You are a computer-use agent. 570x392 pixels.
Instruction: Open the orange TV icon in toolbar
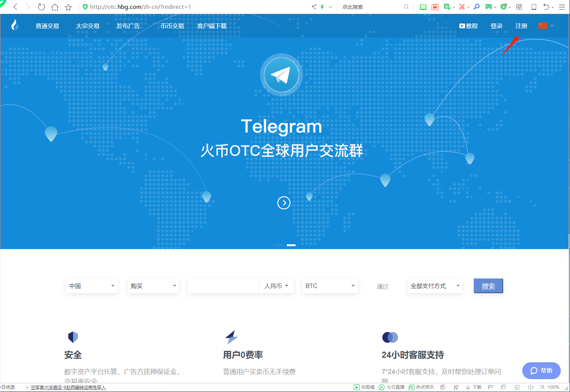[435, 7]
